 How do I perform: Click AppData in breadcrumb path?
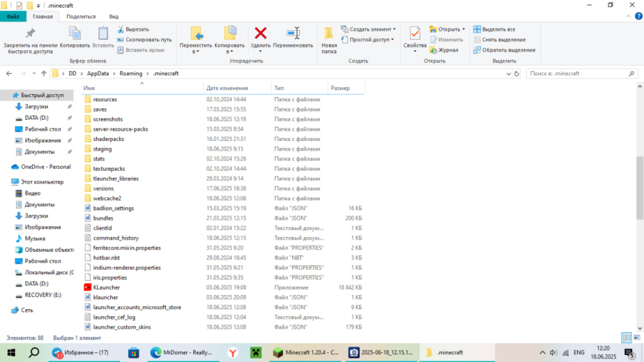(98, 73)
